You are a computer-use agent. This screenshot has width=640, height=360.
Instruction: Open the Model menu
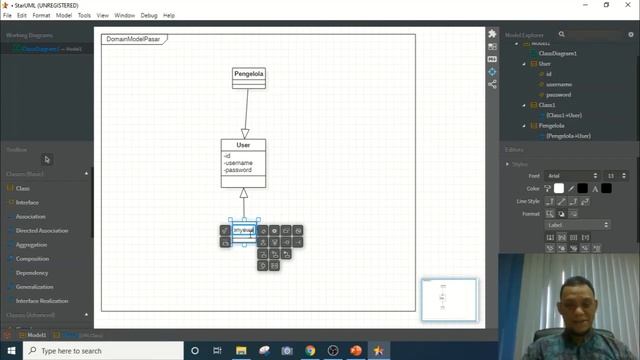pos(64,16)
